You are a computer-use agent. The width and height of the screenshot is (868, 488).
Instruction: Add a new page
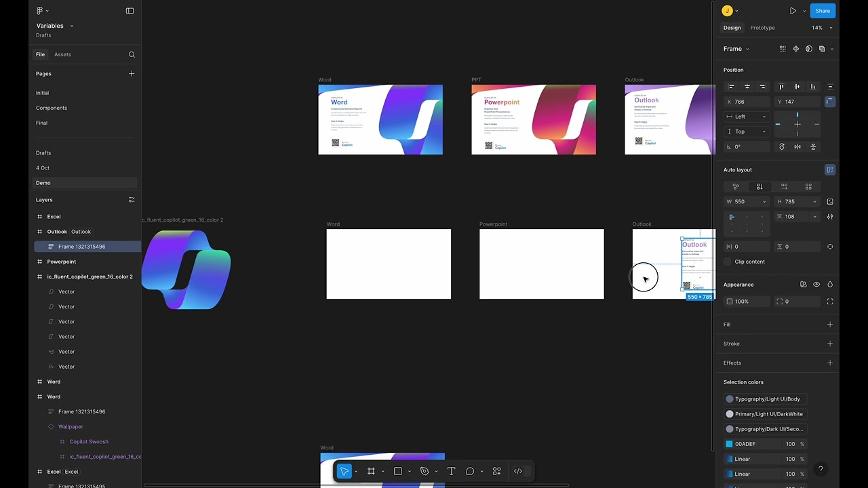point(132,73)
